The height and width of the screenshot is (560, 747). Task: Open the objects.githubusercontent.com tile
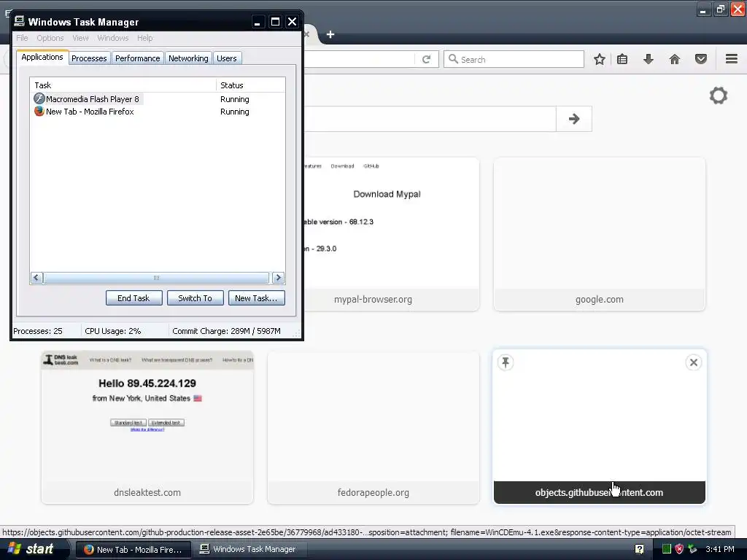pos(600,427)
